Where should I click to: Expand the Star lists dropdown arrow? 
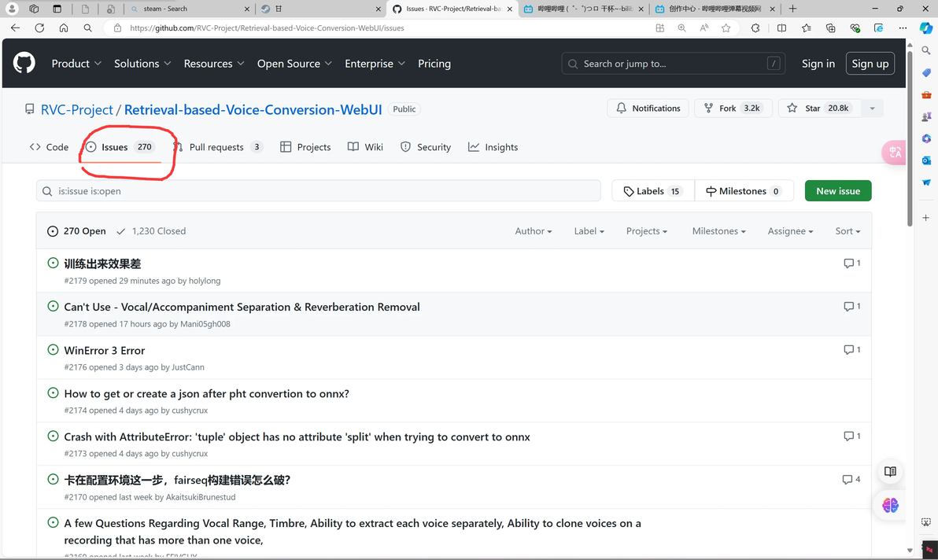(872, 109)
